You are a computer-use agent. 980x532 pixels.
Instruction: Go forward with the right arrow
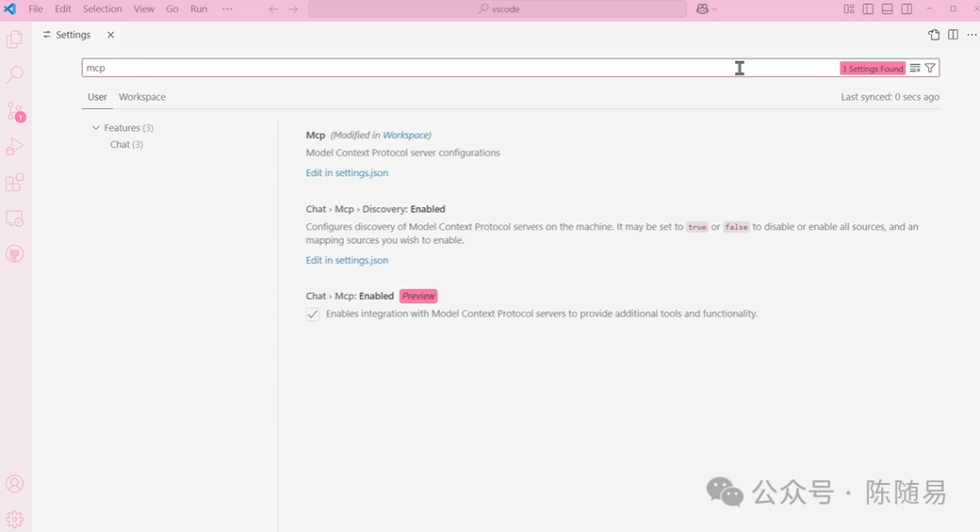click(293, 9)
